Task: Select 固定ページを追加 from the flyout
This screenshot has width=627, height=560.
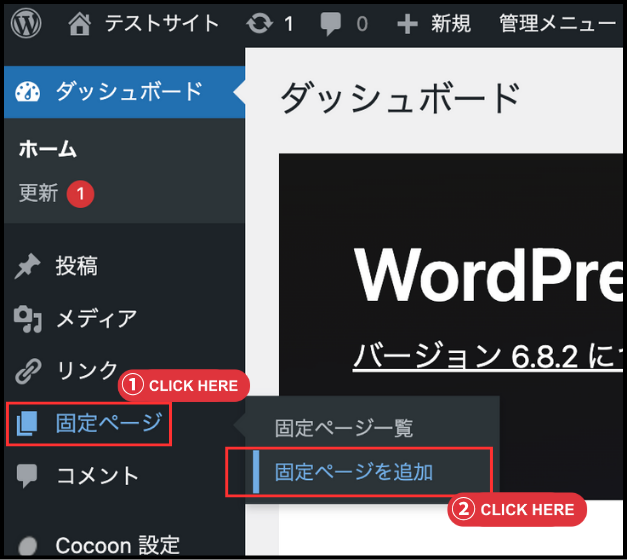Action: click(354, 472)
